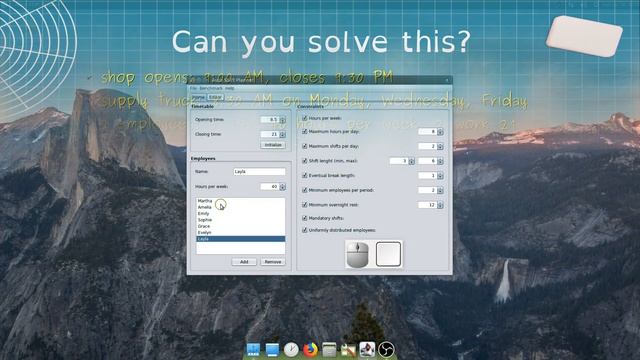Click the Add employee button
This screenshot has height=360, width=640.
(244, 262)
